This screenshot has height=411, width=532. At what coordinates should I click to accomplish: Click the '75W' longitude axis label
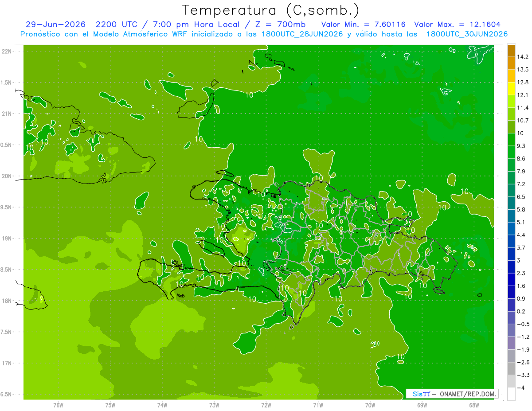click(110, 405)
